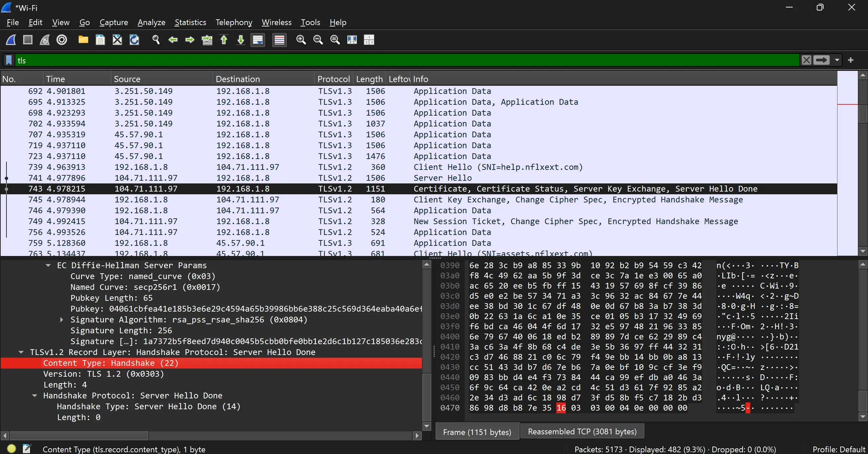Collapse EC Diffie-Hellman Server Params tree
This screenshot has height=454, width=868.
tap(48, 265)
